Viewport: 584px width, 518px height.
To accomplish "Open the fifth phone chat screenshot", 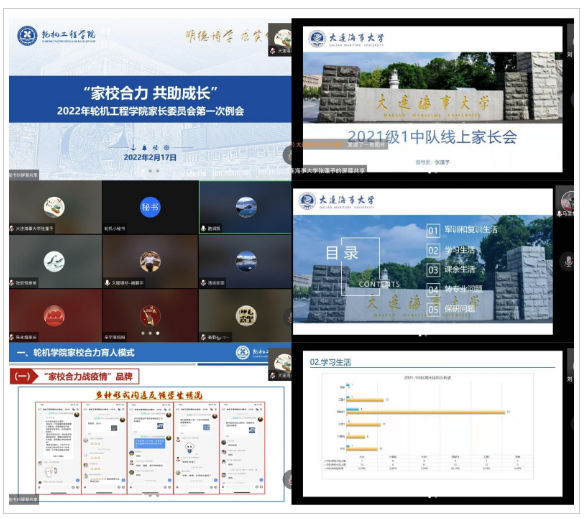I will tap(242, 448).
